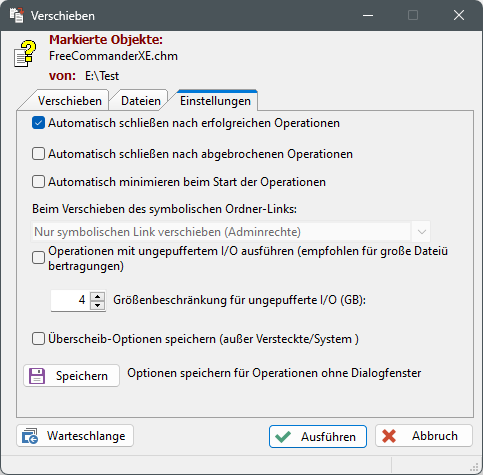This screenshot has width=483, height=475.
Task: Switch to the Verschieben tab
Action: (x=70, y=101)
